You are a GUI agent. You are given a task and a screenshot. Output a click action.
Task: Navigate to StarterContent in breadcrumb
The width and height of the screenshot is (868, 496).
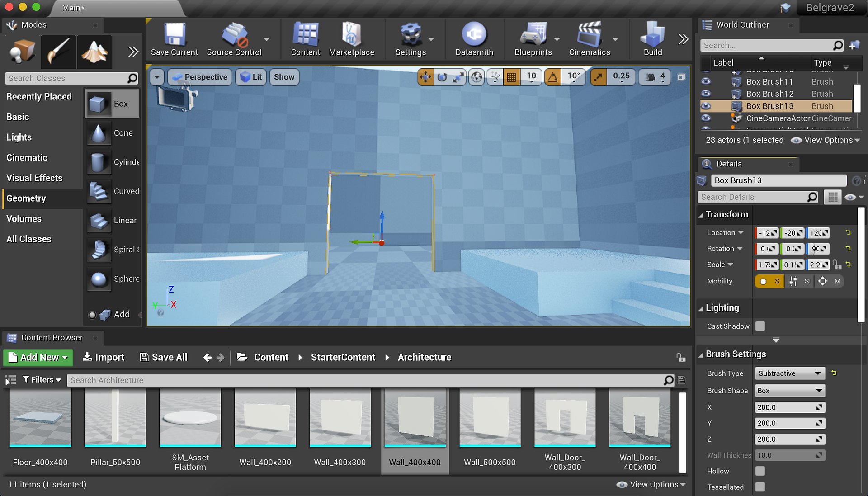[343, 357]
